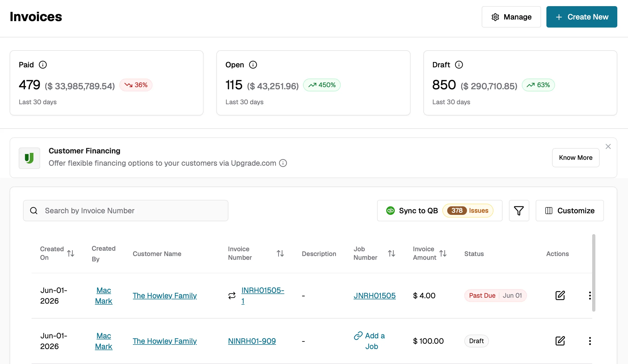Open the invoice filter funnel icon
This screenshot has height=364, width=628.
(x=519, y=211)
